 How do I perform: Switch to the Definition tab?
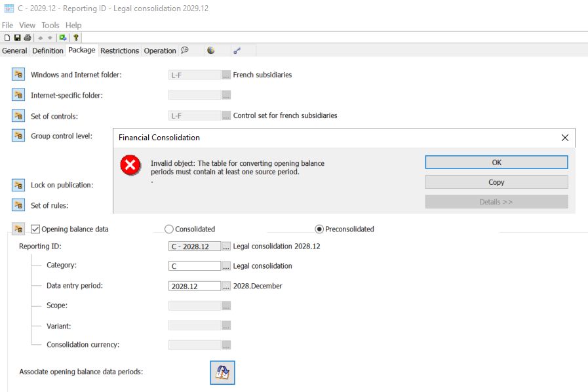(x=48, y=50)
